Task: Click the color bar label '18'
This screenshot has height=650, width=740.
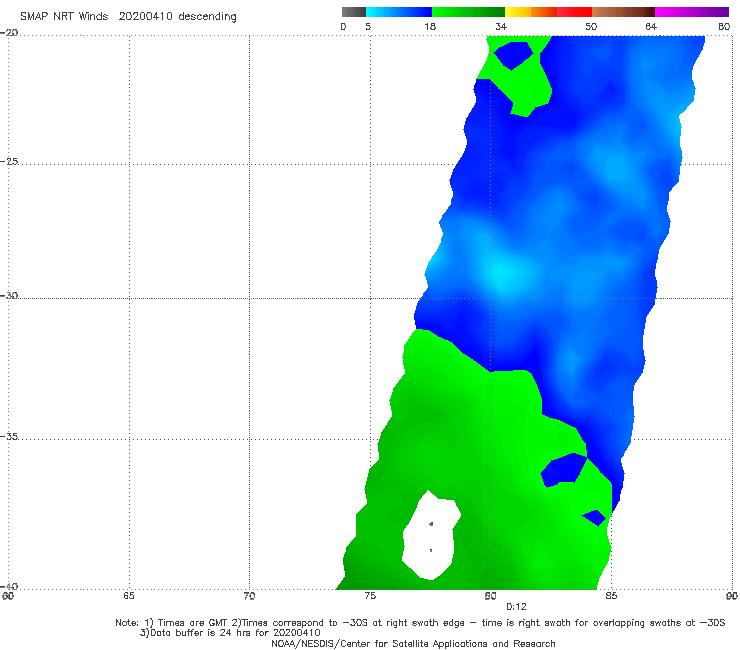Action: click(430, 26)
